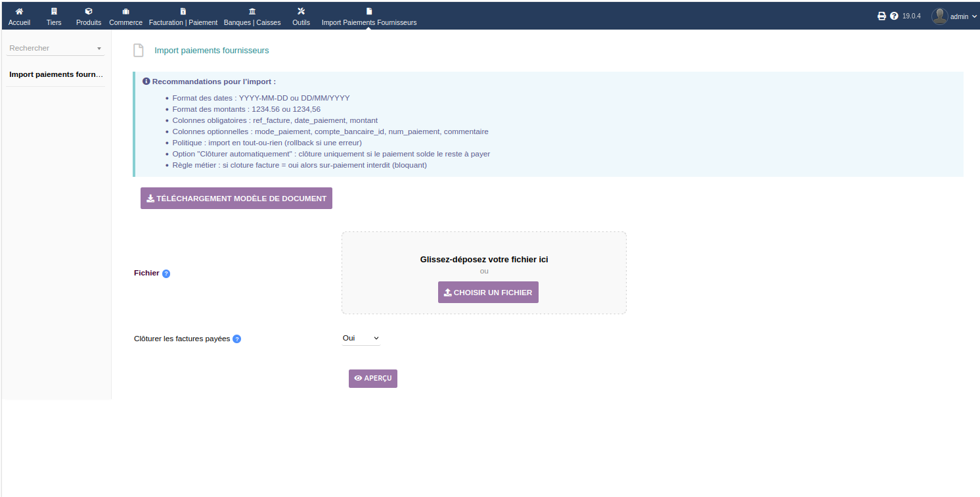Click the Fichier help tooltip icon
The height and width of the screenshot is (497, 980).
[x=166, y=273]
